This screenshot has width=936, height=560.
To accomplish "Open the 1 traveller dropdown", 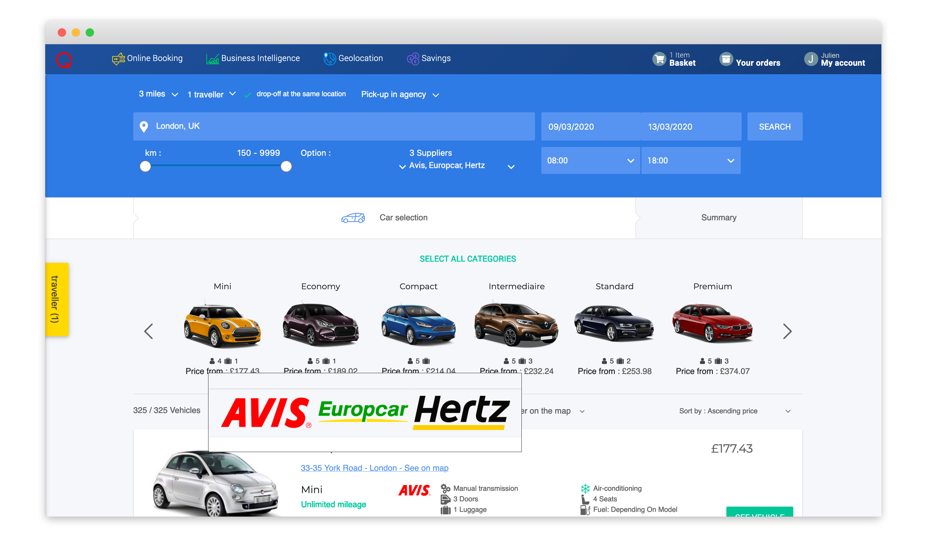I will click(211, 94).
